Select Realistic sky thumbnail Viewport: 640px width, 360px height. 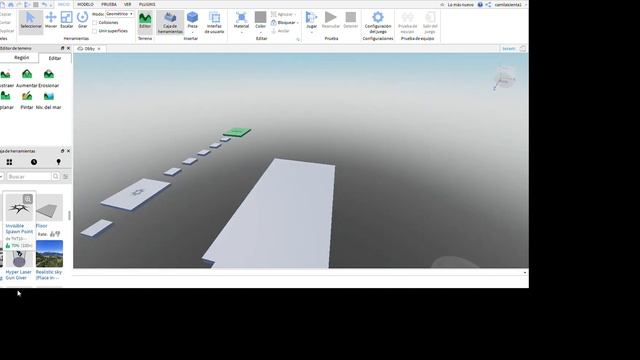(x=49, y=254)
